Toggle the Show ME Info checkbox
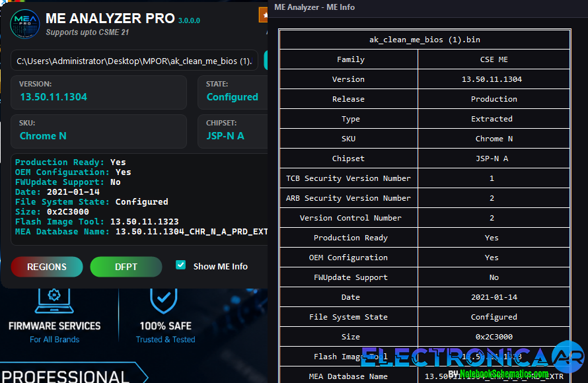Image resolution: width=588 pixels, height=383 pixels. tap(181, 265)
